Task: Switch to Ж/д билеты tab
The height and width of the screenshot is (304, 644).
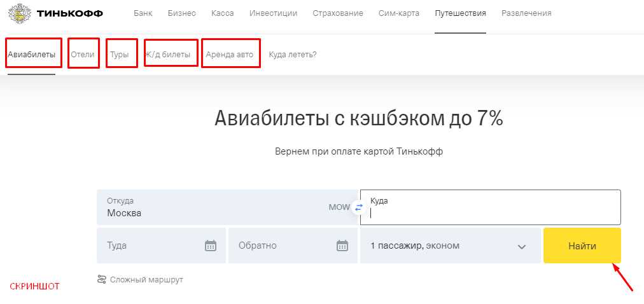Action: 167,54
